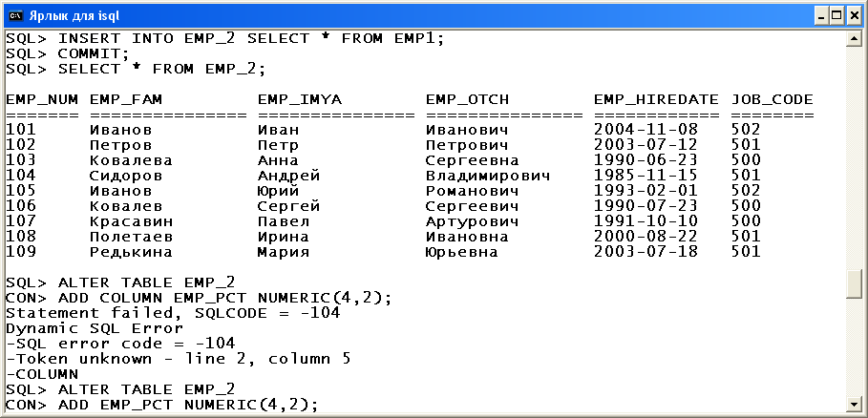This screenshot has height=418, width=868.
Task: Click the 'INSERT INTO EMP_2 SELECT * FROM EMP1;' line
Action: point(225,39)
